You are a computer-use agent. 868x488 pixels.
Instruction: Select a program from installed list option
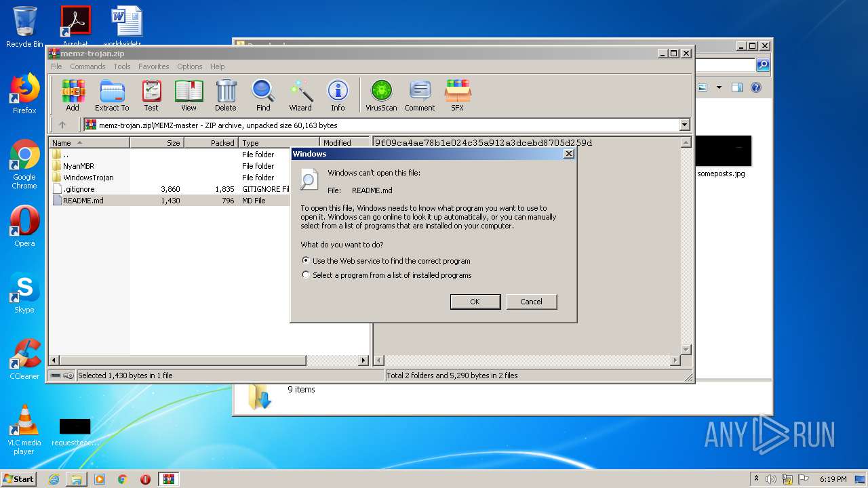pyautogui.click(x=387, y=275)
